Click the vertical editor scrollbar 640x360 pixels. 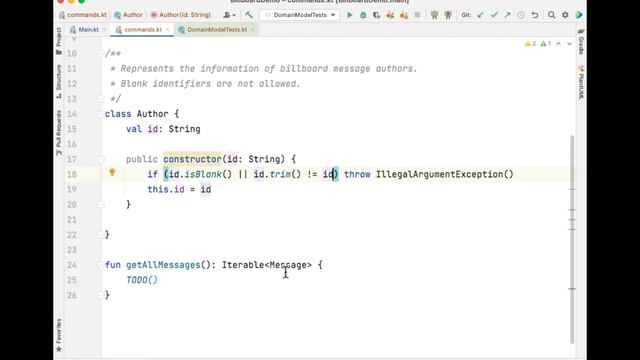[572, 239]
